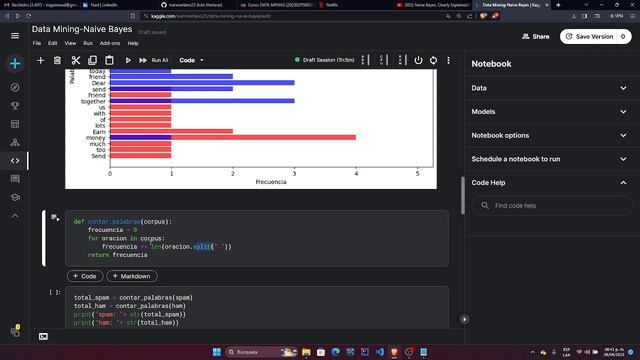
Task: Open File Explorer from taskbar
Action: pos(306,352)
